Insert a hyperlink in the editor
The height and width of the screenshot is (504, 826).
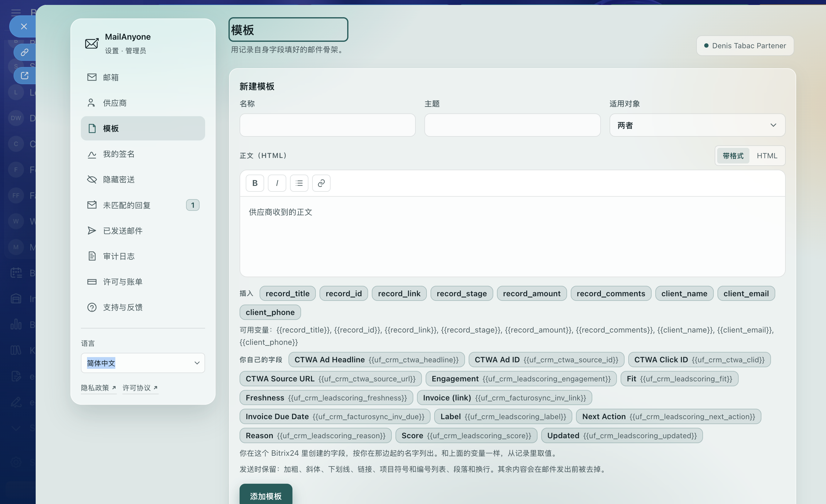(321, 183)
